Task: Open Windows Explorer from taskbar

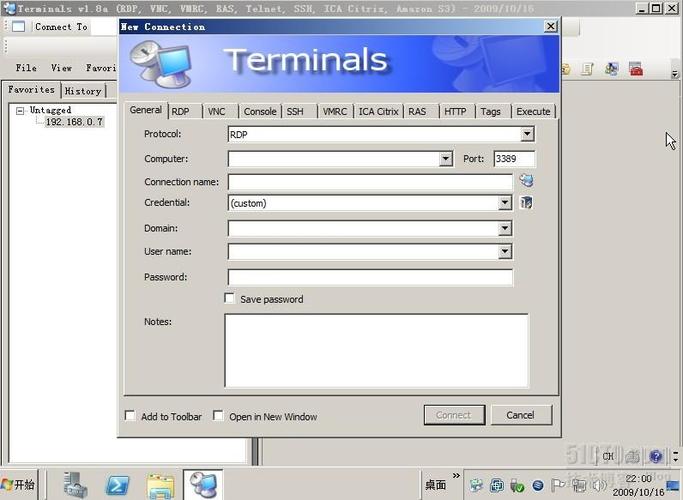Action: tap(160, 486)
